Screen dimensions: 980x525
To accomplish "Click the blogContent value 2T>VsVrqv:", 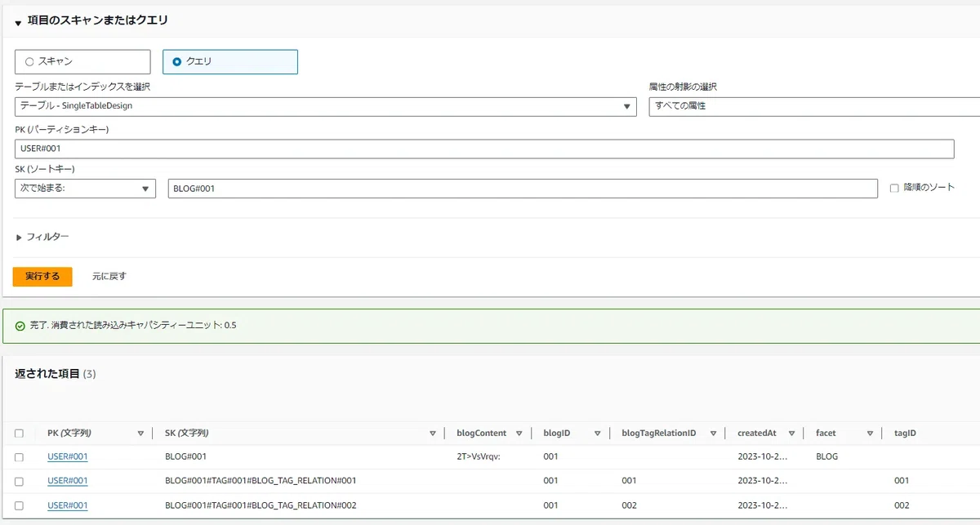I will click(x=478, y=457).
